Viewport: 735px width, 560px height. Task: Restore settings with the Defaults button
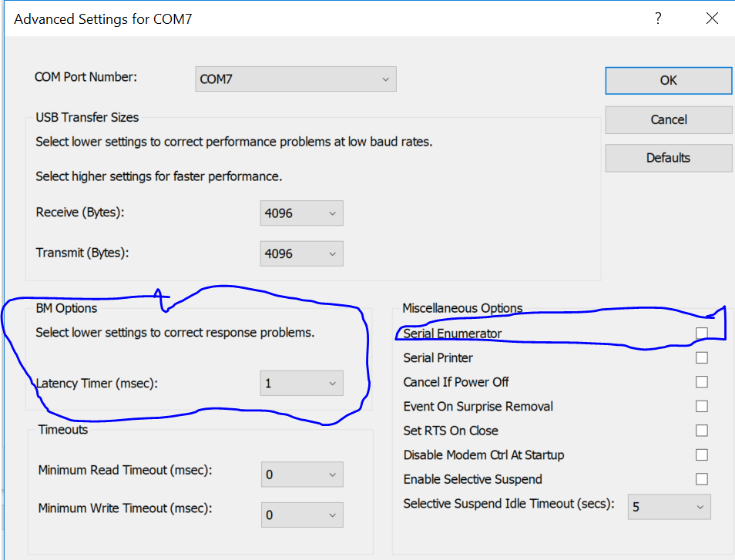pyautogui.click(x=669, y=158)
